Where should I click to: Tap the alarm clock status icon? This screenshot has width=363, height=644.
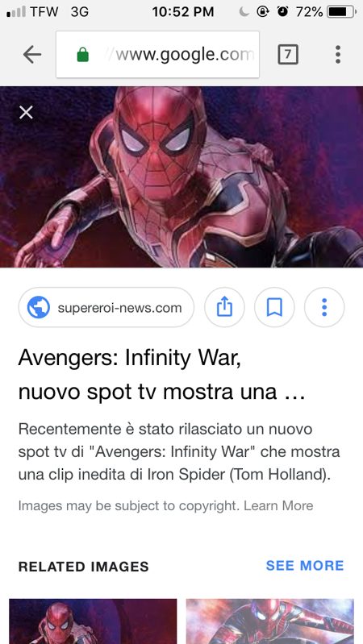click(282, 12)
